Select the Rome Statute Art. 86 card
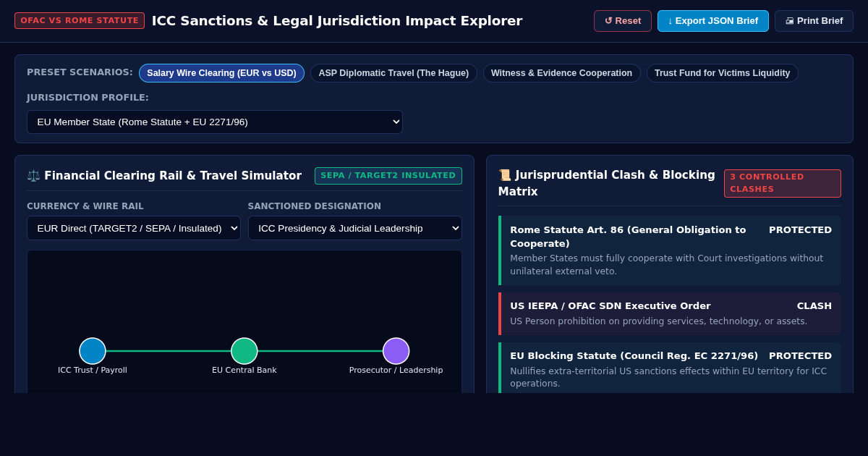Viewport: 868px width, 456px height. click(669, 250)
